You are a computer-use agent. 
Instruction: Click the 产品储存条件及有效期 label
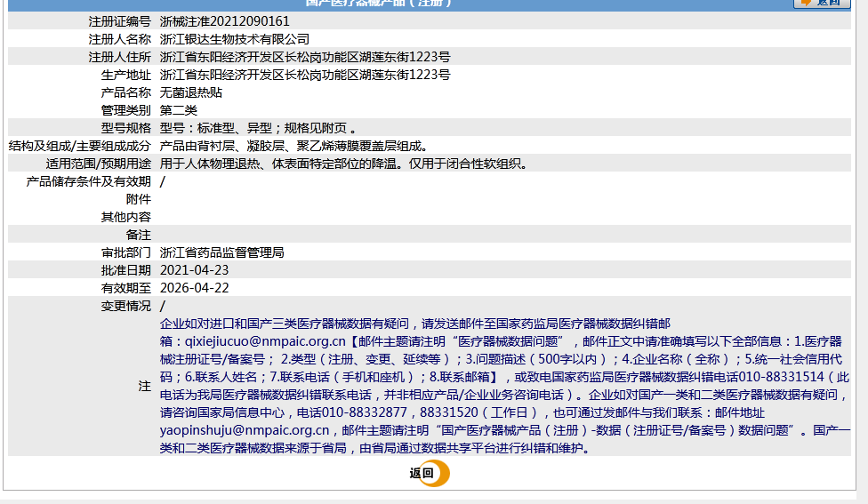point(89,181)
